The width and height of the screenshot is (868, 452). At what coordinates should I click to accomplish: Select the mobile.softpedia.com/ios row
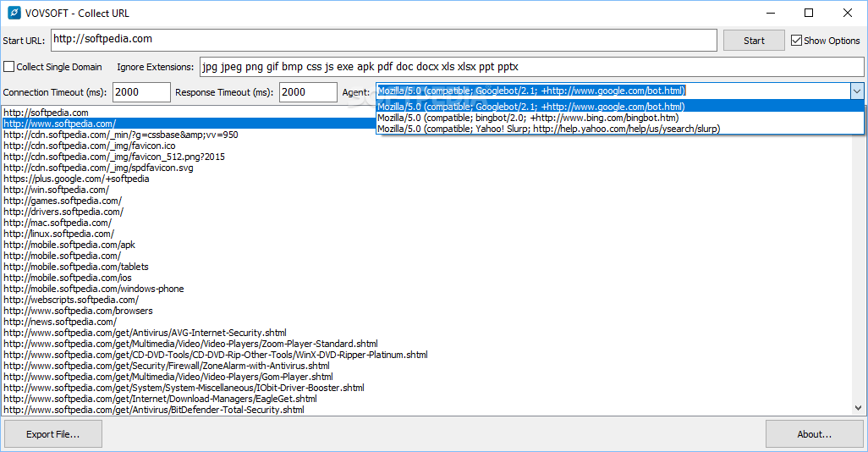coord(426,278)
